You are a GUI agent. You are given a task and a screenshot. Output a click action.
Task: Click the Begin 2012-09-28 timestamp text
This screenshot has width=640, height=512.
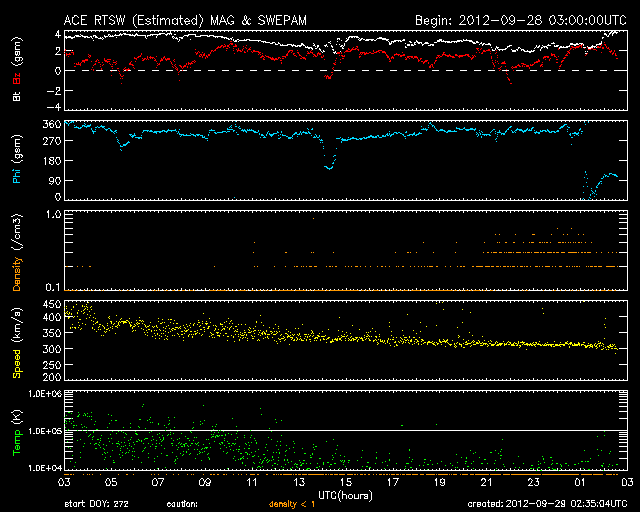click(520, 19)
